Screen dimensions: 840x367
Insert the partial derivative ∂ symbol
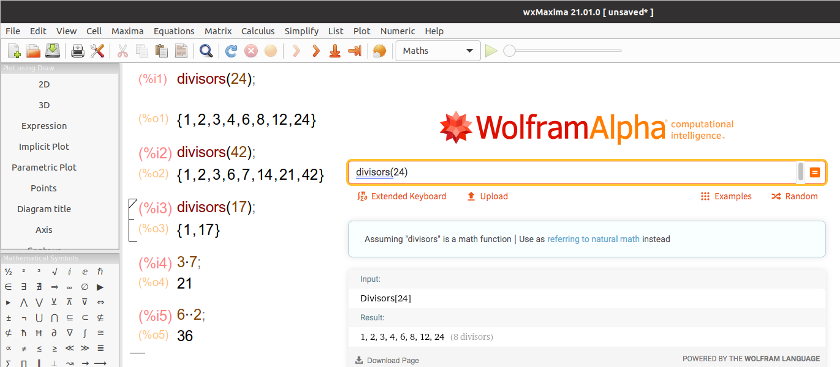(x=54, y=333)
